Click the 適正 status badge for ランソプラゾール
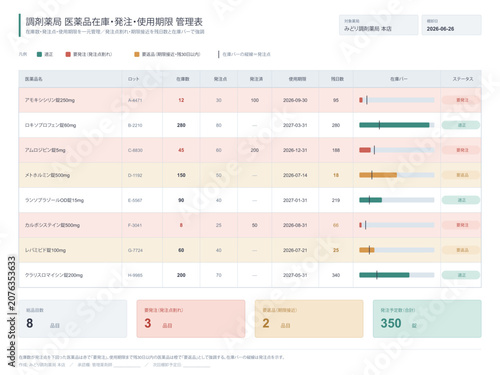 point(461,200)
